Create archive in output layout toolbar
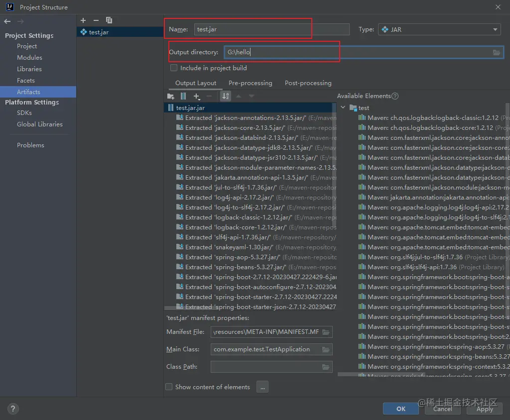 [x=183, y=96]
